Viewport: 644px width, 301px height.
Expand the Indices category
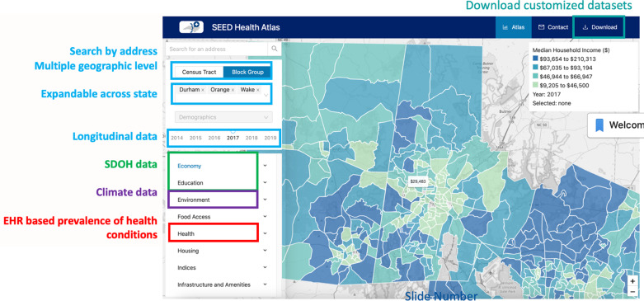(265, 267)
